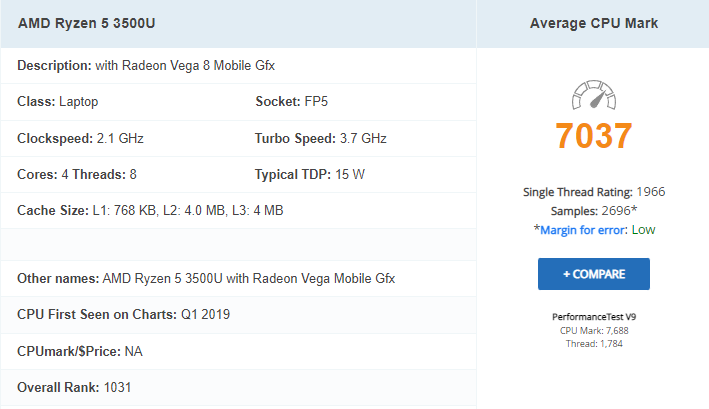Click the Socket: FP5 entry
Viewport: 709px width, 409px height.
[x=291, y=101]
